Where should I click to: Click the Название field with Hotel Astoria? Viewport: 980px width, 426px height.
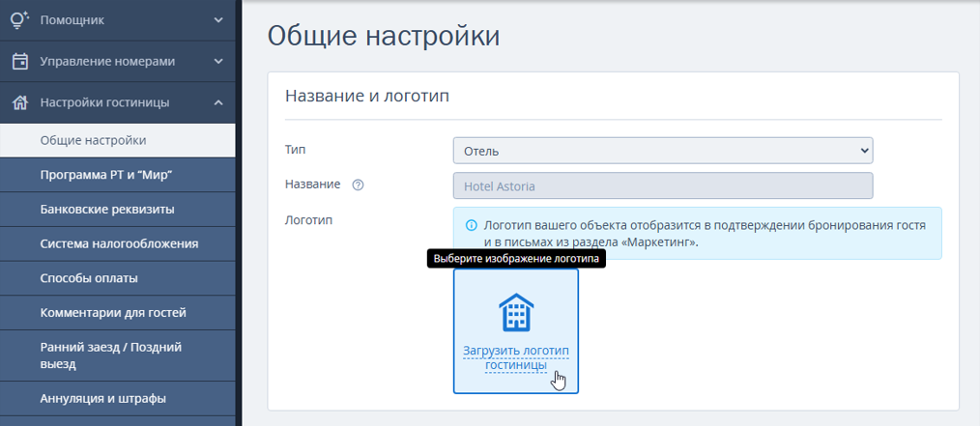pyautogui.click(x=662, y=185)
